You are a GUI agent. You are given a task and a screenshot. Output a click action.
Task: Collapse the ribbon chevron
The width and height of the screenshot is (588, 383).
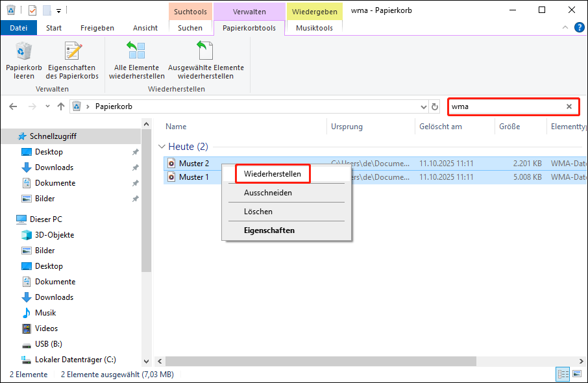pyautogui.click(x=565, y=27)
